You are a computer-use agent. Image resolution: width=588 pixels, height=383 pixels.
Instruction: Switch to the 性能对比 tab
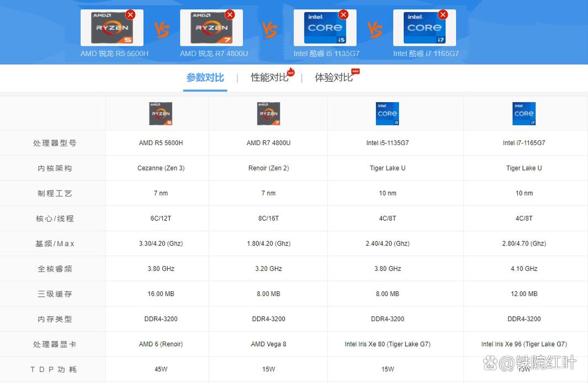[x=270, y=78]
